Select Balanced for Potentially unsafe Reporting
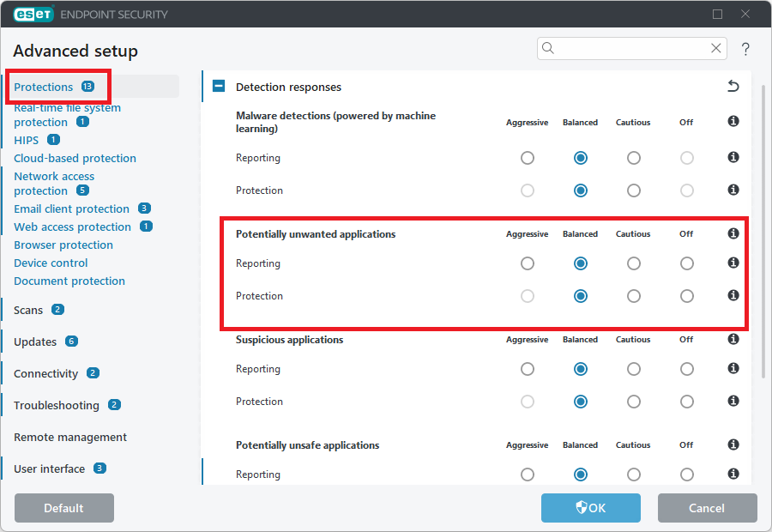This screenshot has height=532, width=772. tap(581, 475)
